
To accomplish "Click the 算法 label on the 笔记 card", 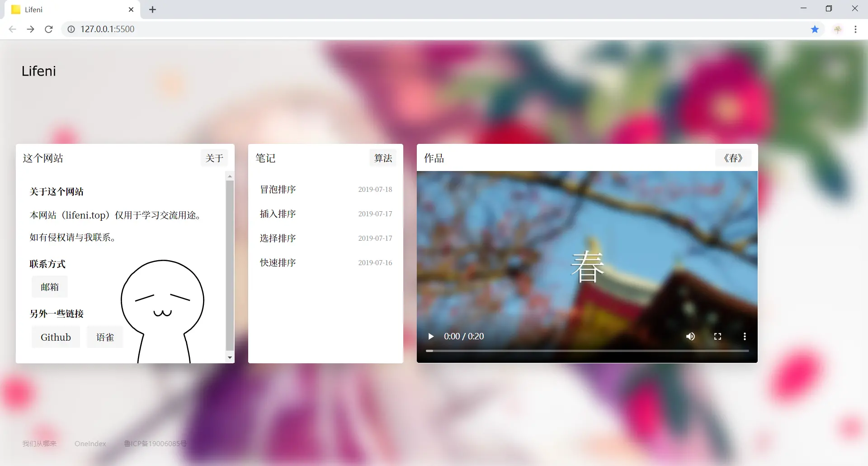I will click(383, 158).
